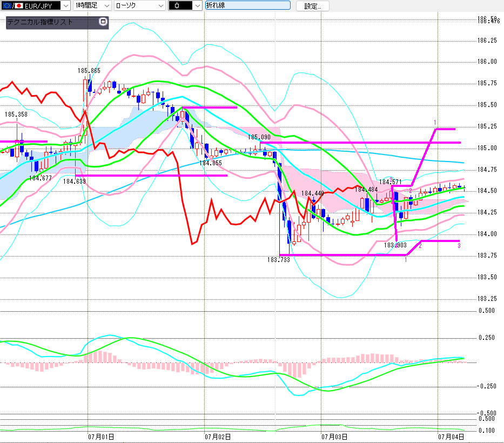The height and width of the screenshot is (443, 504).
Task: Select the 07月04日 date axis label
Action: (x=451, y=437)
